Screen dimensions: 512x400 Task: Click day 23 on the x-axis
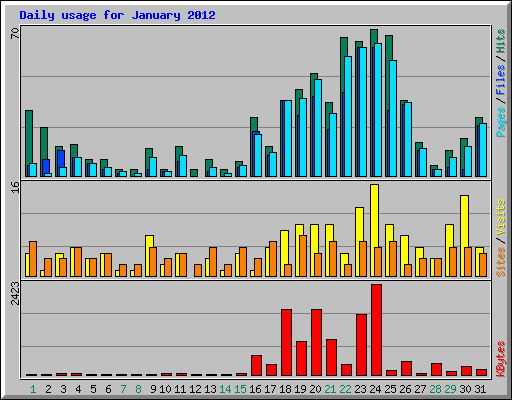tap(360, 389)
